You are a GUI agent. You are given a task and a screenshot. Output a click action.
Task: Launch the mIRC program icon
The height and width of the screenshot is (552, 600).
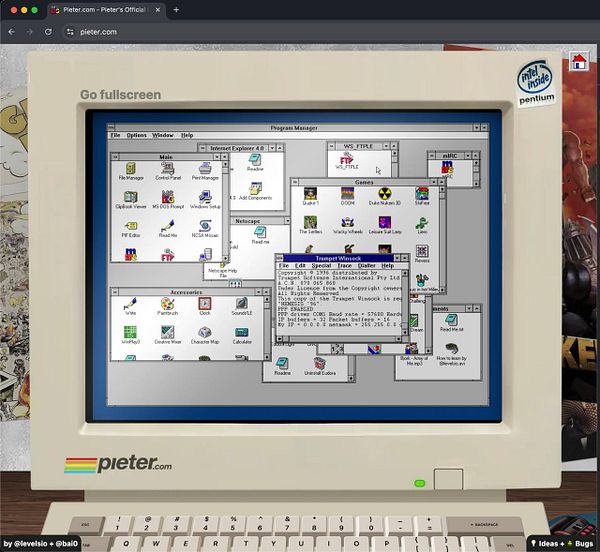coord(447,169)
